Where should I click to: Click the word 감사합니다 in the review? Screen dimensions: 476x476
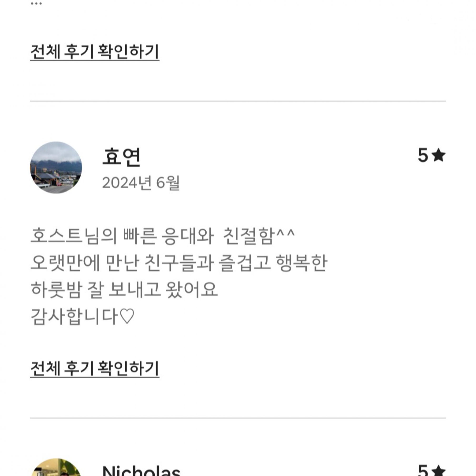coord(74,316)
